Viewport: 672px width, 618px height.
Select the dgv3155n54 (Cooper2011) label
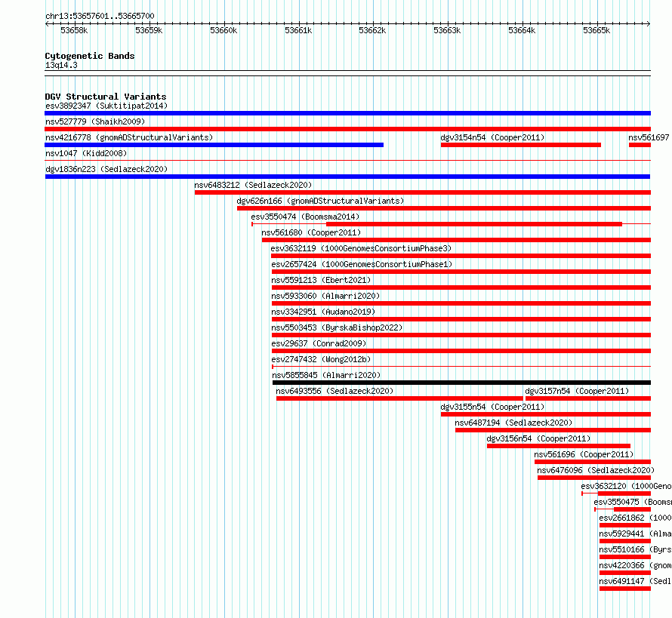pos(492,407)
